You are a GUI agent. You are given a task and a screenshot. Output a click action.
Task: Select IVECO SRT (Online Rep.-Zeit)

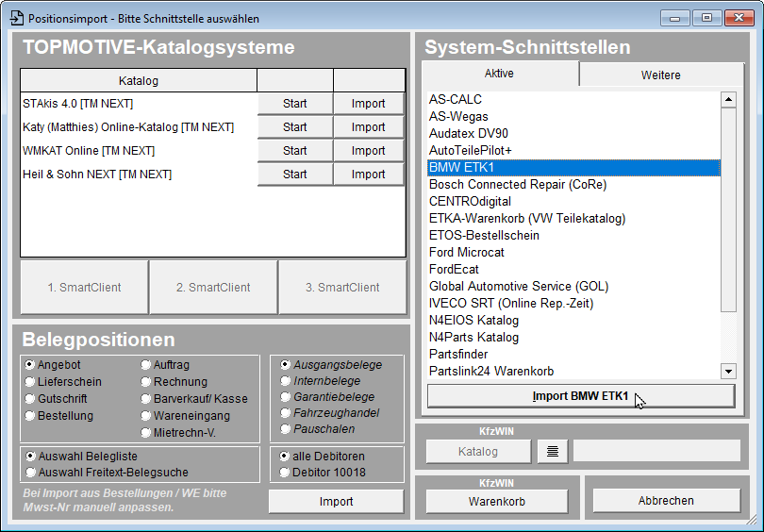coord(573,304)
